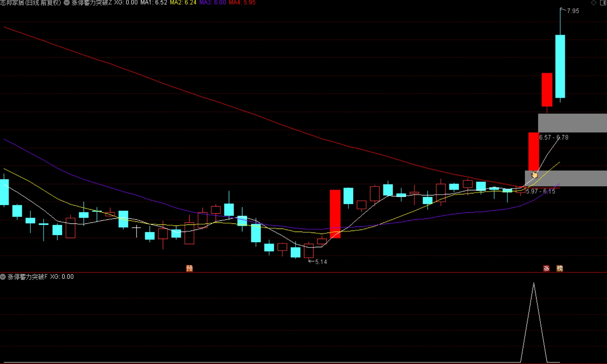Open the dropdown beside 涨停蓄力突破F indicator
The height and width of the screenshot is (364, 607).
3,277
